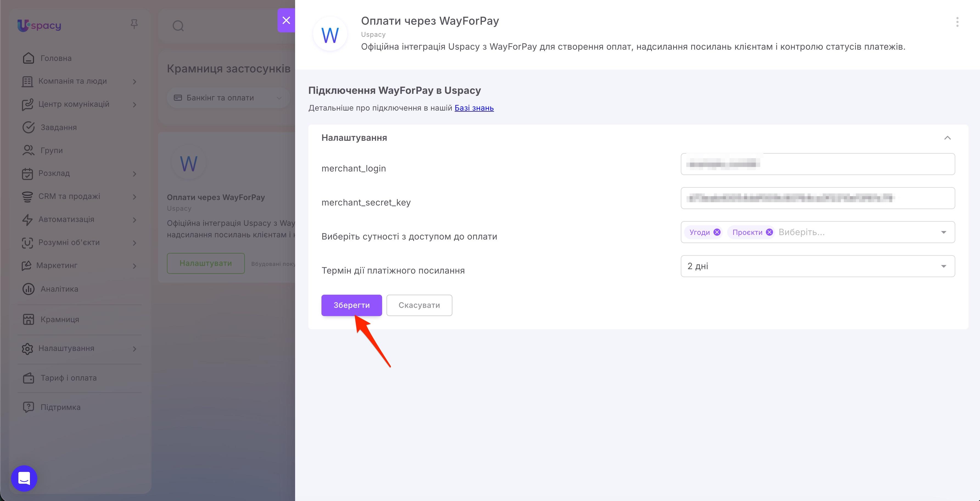Open Крамниця menu item
The image size is (980, 501).
point(60,319)
